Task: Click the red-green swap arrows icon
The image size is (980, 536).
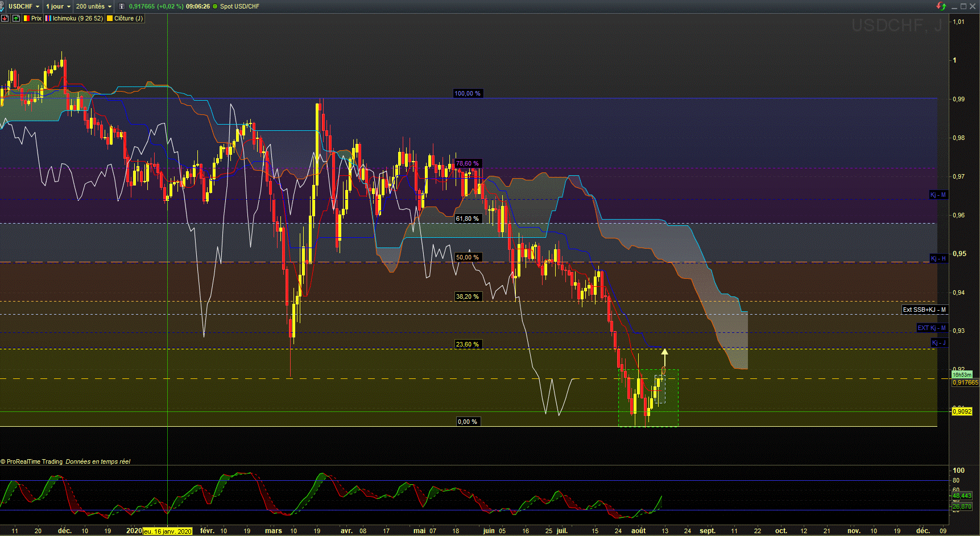Action: coord(941,6)
